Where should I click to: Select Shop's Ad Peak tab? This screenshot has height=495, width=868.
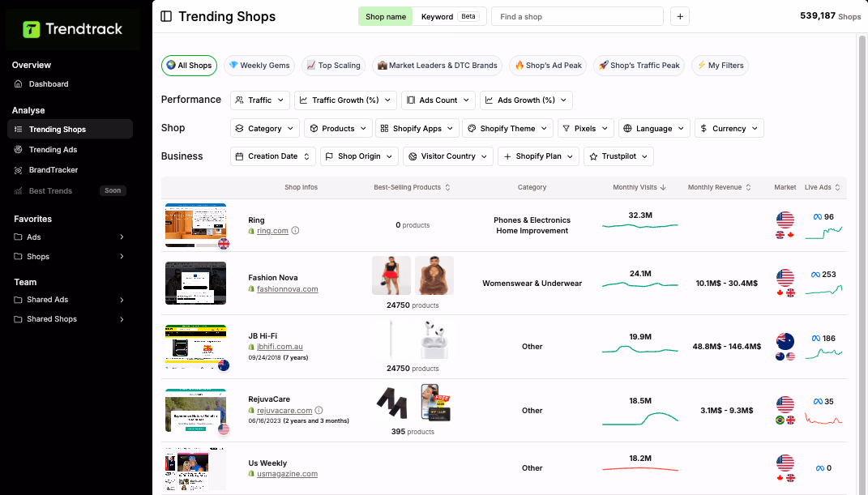coord(548,66)
